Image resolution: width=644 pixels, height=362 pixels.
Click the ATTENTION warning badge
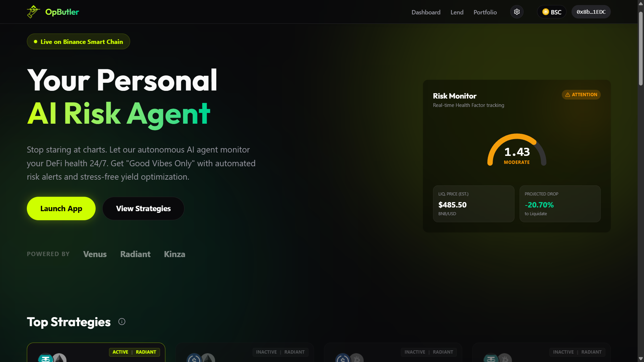pyautogui.click(x=581, y=95)
